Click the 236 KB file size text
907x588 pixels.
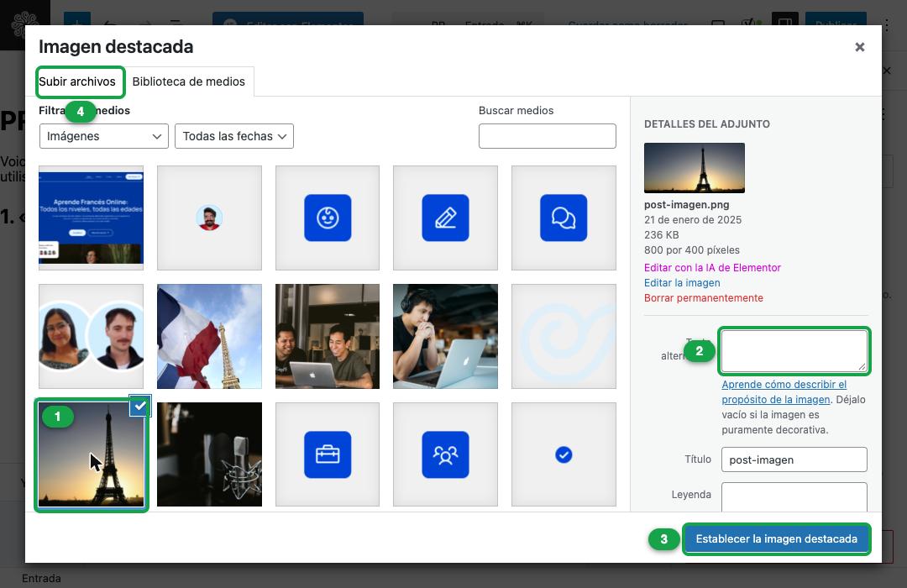662,234
